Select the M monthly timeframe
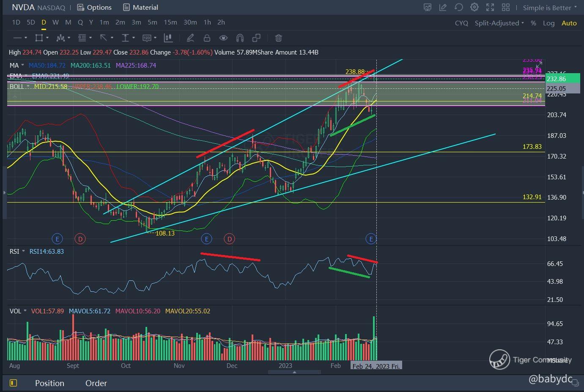584x392 pixels. point(68,22)
